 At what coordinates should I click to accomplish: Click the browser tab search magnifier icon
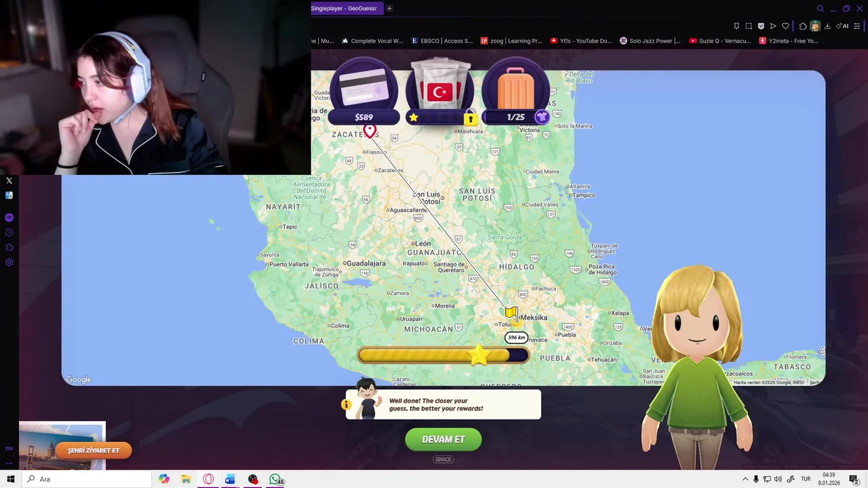820,8
